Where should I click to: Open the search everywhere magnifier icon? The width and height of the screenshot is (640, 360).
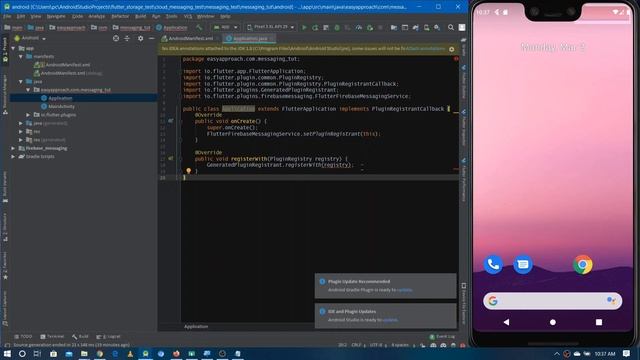coord(451,27)
